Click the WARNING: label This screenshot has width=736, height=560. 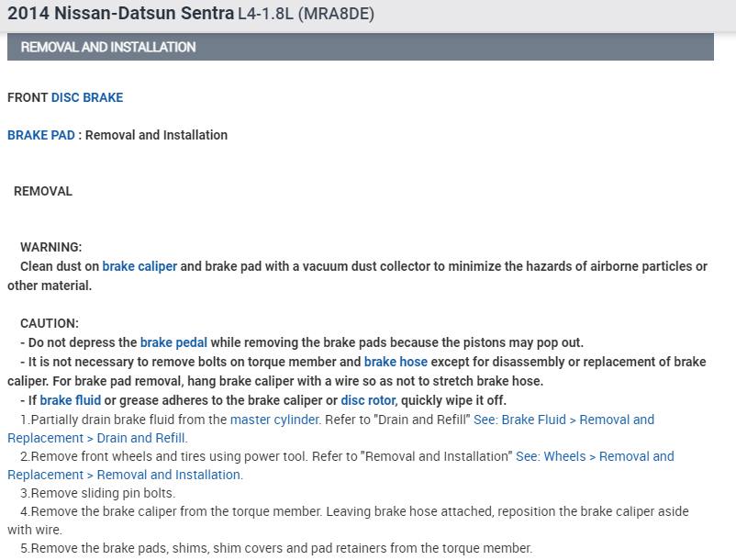click(x=51, y=248)
